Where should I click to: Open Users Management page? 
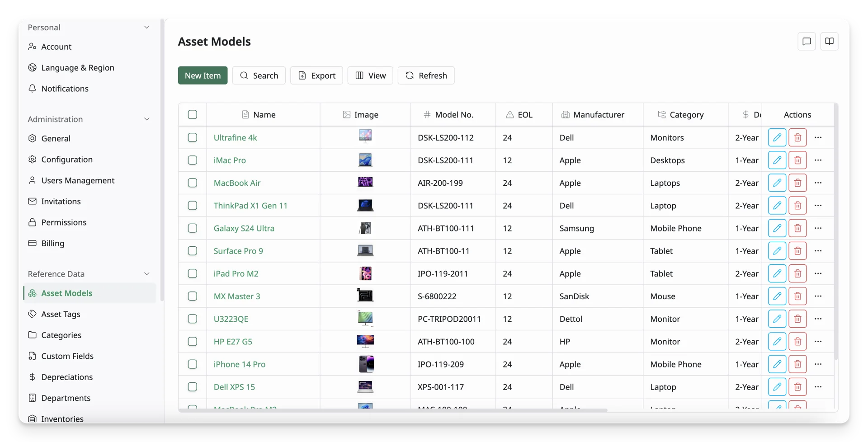pyautogui.click(x=90, y=180)
